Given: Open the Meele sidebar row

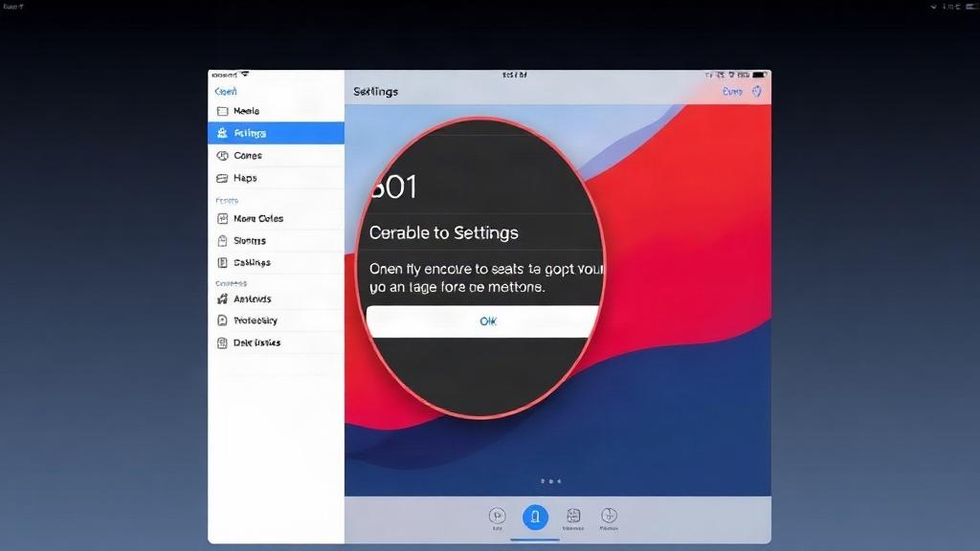Looking at the screenshot, I should tap(276, 111).
